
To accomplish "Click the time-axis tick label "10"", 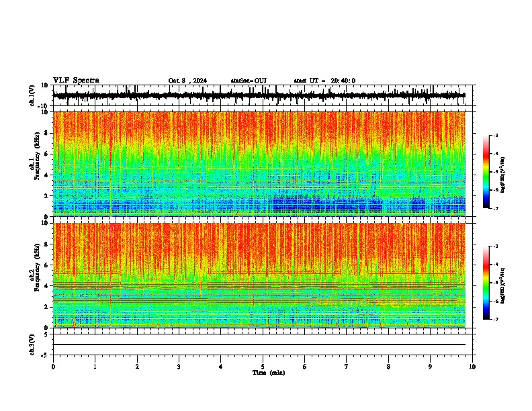I will (472, 367).
